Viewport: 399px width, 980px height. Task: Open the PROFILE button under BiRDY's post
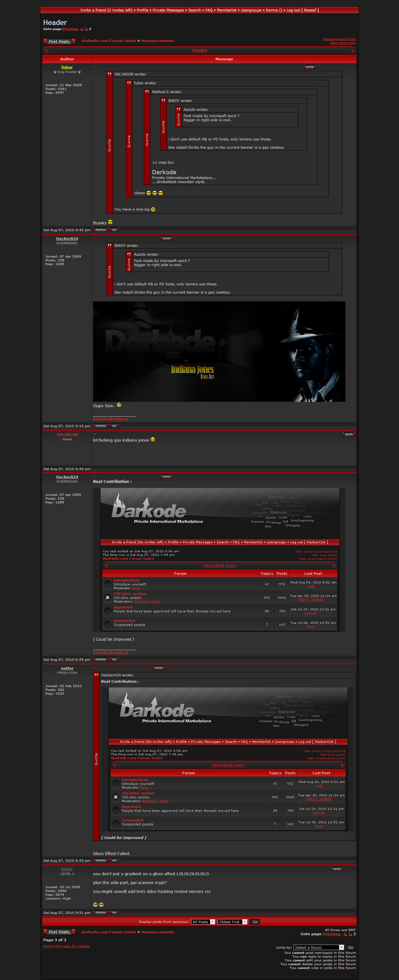pos(101,912)
